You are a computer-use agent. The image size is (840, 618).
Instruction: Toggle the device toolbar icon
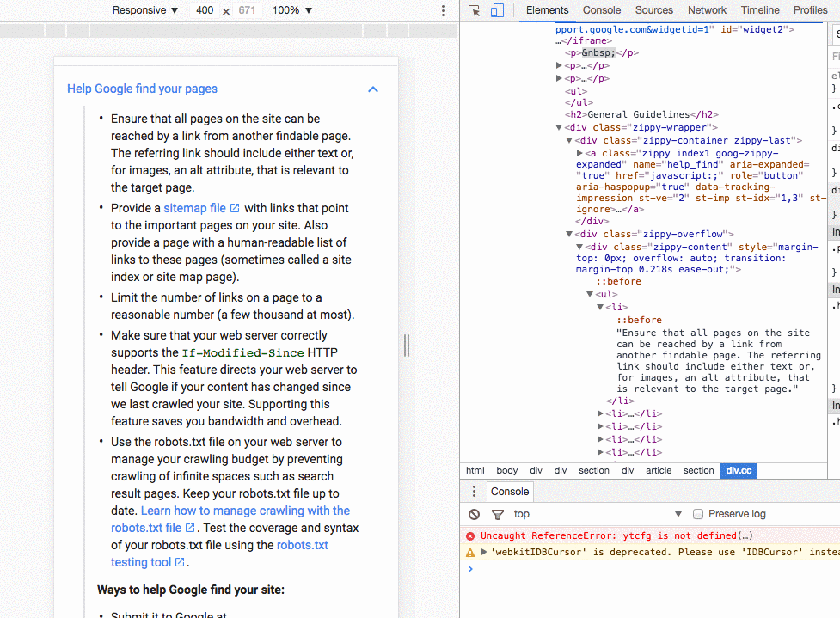point(497,10)
